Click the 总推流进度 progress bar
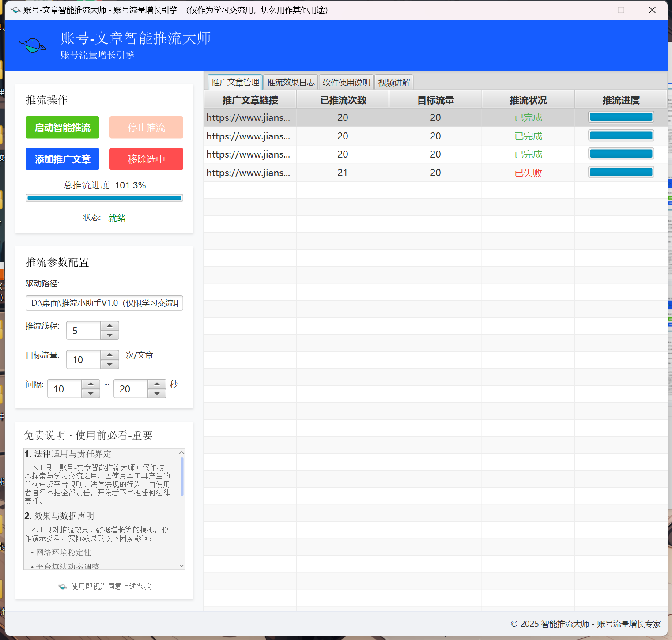The width and height of the screenshot is (672, 640). (104, 197)
